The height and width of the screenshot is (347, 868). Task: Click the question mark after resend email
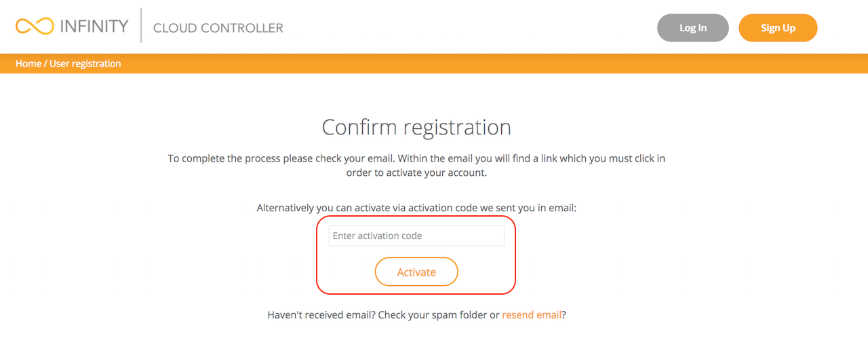pyautogui.click(x=564, y=315)
